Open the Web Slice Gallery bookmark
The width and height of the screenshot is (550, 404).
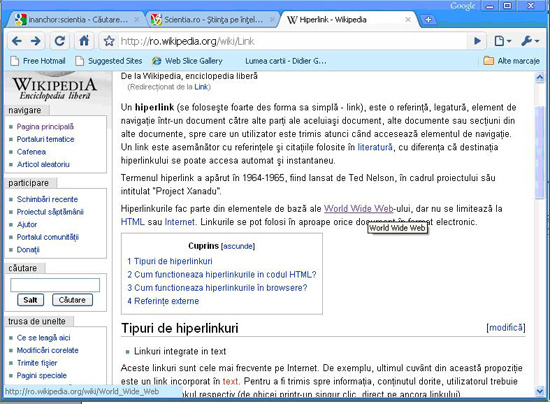click(x=187, y=61)
